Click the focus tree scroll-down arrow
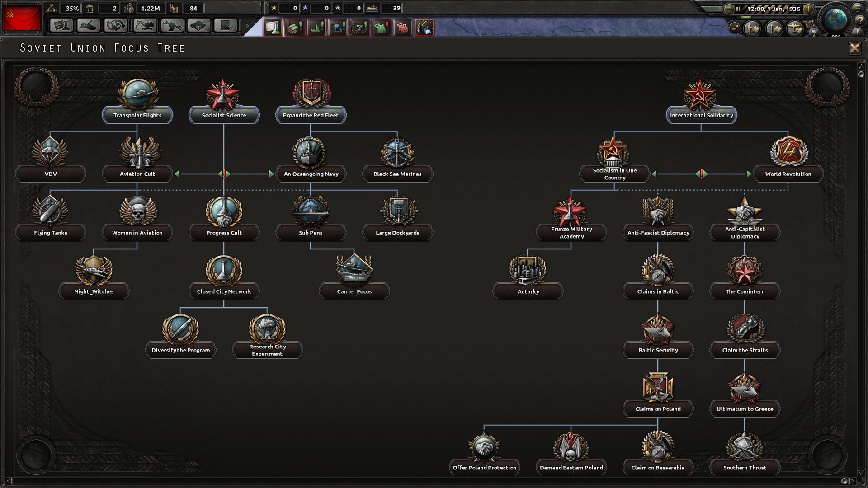Viewport: 868px width, 488px height. (861, 473)
